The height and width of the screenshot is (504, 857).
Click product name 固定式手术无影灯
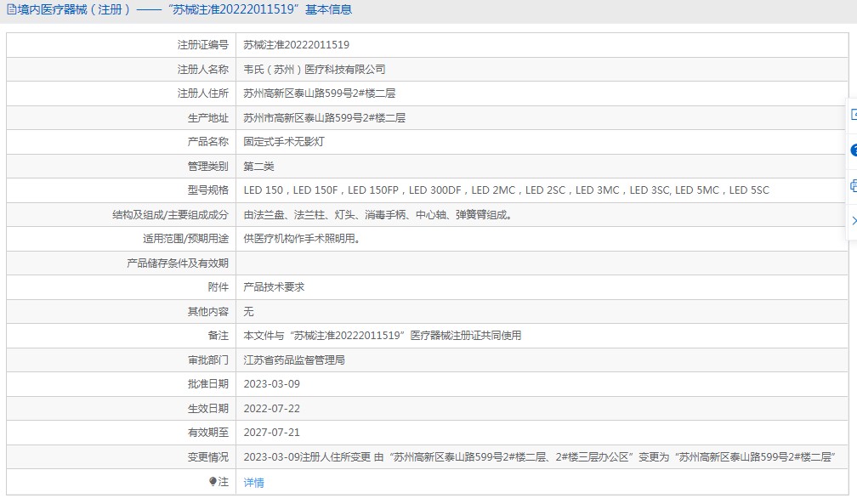[284, 142]
